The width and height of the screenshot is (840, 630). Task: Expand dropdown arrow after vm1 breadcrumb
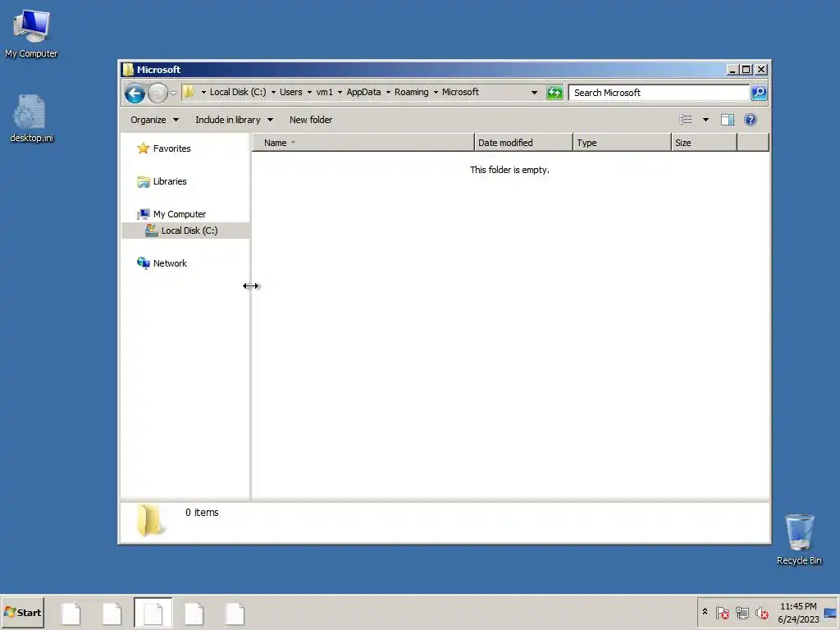340,92
